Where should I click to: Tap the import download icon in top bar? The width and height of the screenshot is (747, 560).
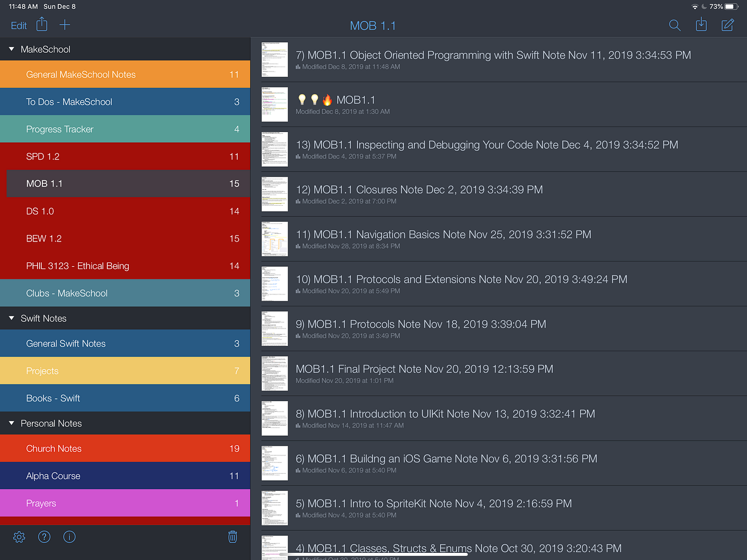coord(701,25)
